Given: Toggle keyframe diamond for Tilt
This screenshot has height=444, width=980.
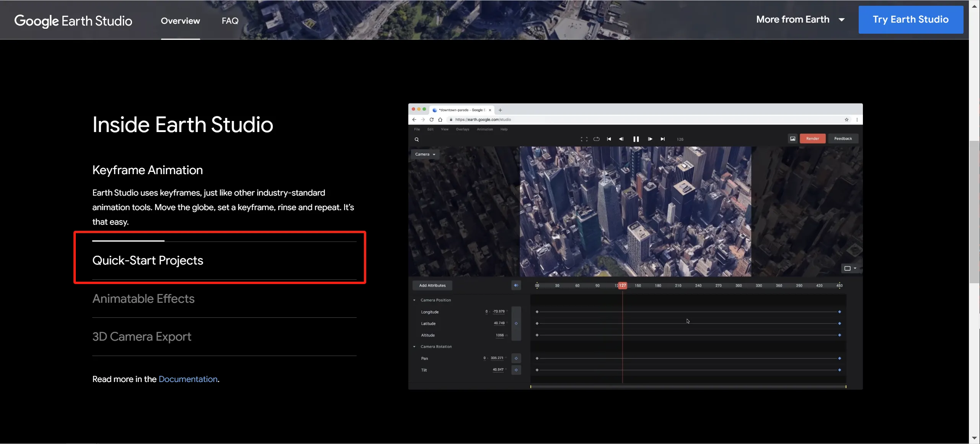Looking at the screenshot, I should [516, 370].
